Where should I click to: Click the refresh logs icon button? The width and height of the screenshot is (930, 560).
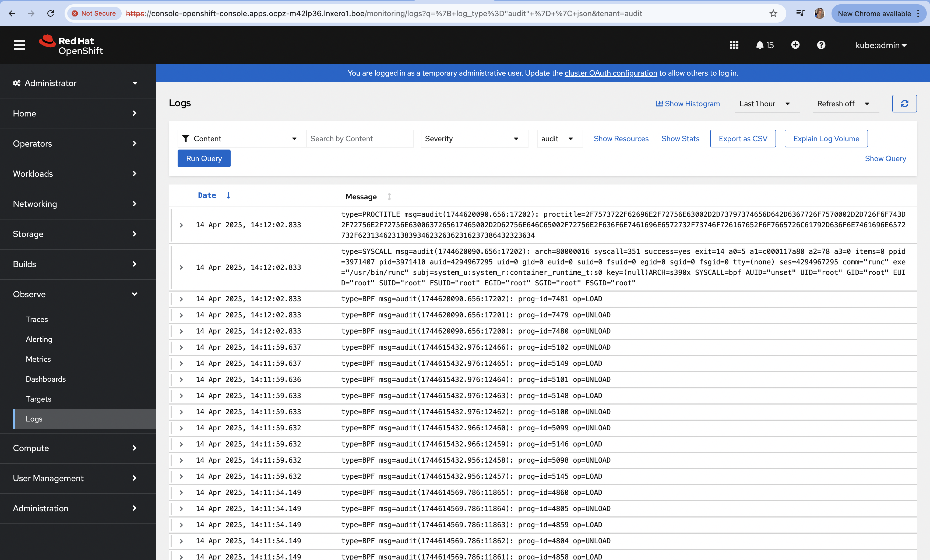[904, 104]
